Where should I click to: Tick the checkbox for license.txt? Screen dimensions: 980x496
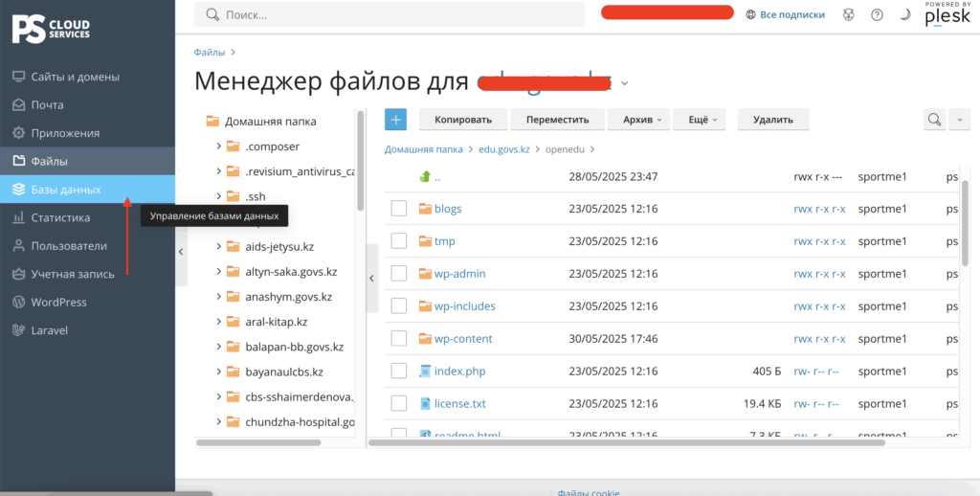point(399,403)
